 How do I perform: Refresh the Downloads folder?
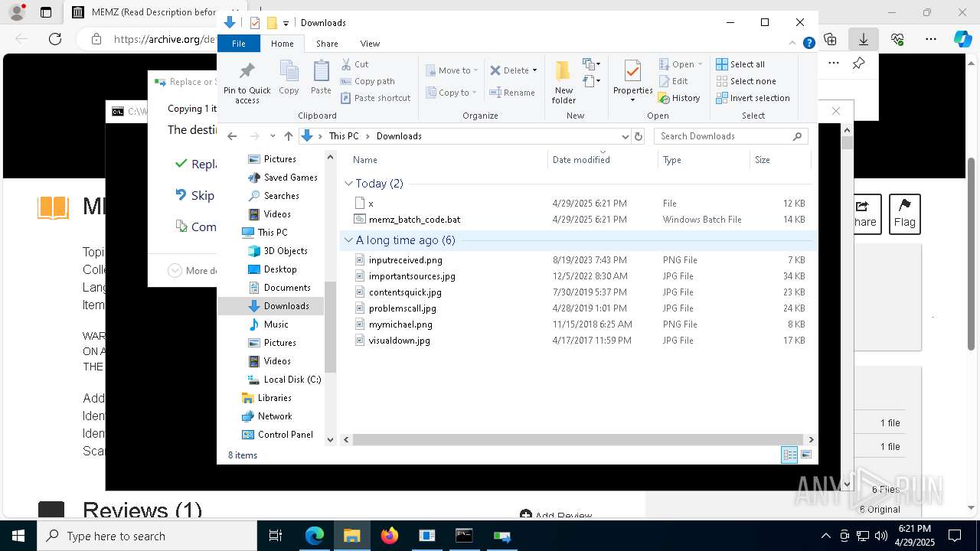(x=639, y=136)
